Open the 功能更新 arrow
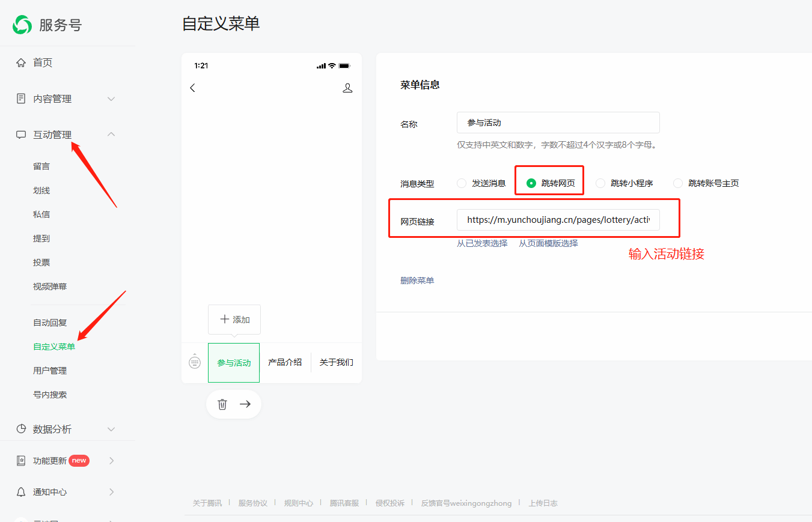This screenshot has width=812, height=522. 112,461
